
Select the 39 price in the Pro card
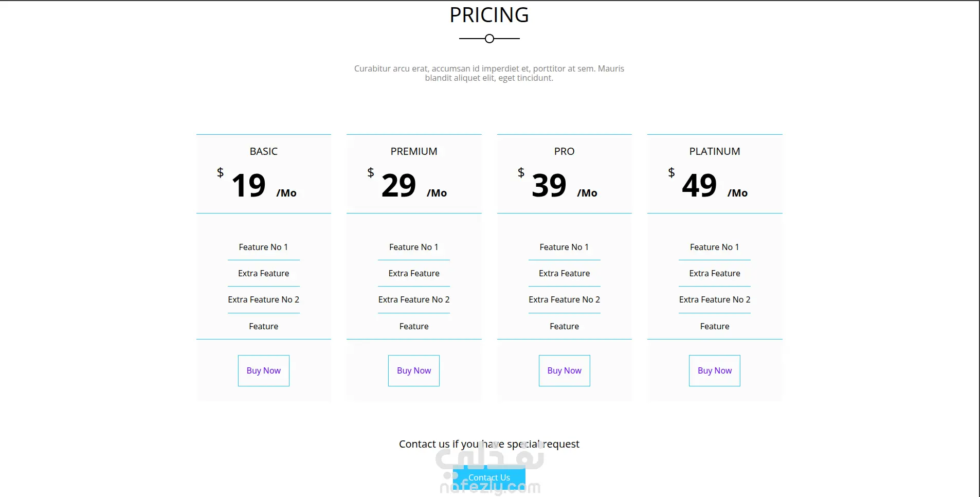point(549,185)
